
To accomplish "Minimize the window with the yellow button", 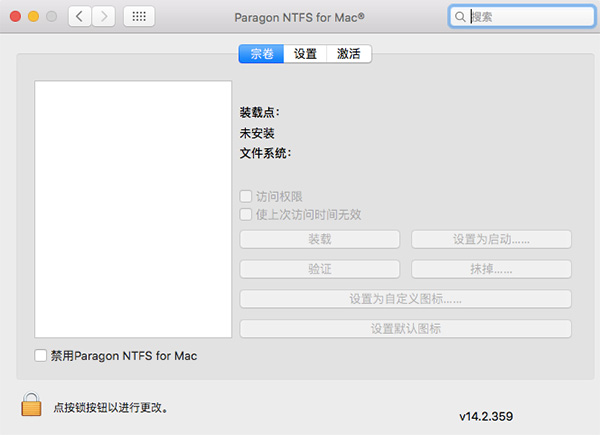I will 34,16.
